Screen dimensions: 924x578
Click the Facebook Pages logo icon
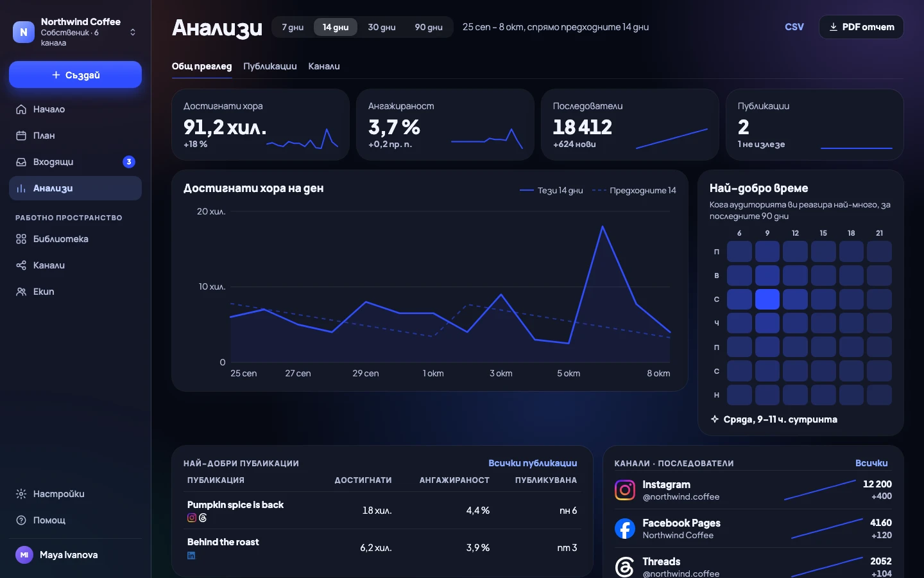[x=625, y=529]
